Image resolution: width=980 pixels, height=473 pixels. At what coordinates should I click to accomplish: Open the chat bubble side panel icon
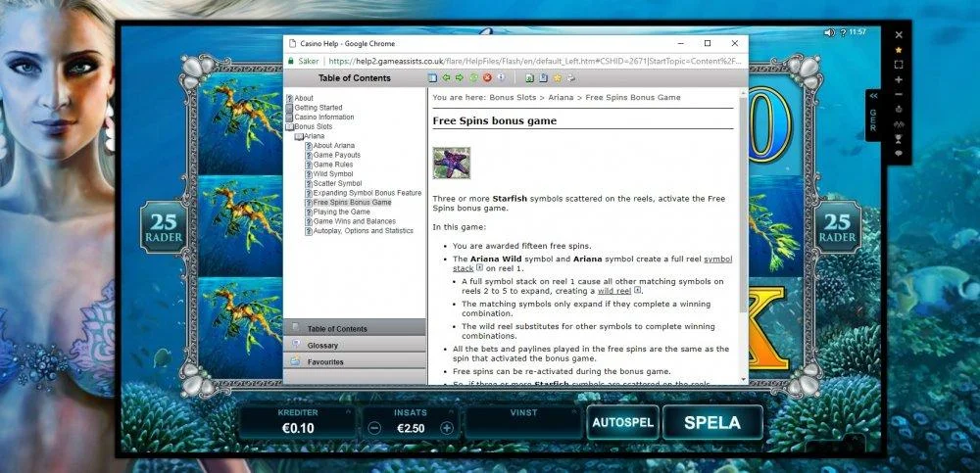(x=899, y=153)
